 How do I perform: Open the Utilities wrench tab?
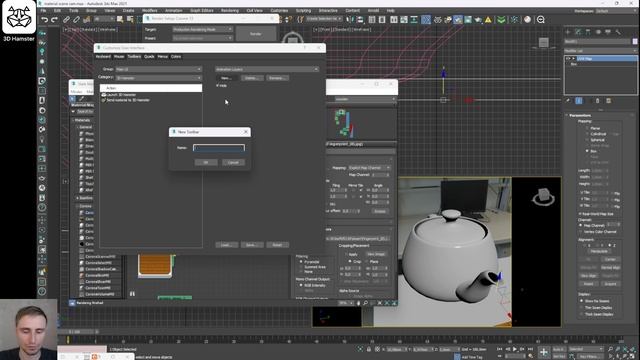click(618, 31)
